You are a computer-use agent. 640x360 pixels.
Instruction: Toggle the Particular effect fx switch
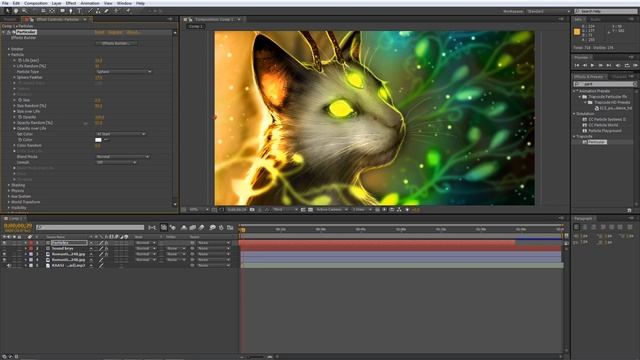(9, 32)
